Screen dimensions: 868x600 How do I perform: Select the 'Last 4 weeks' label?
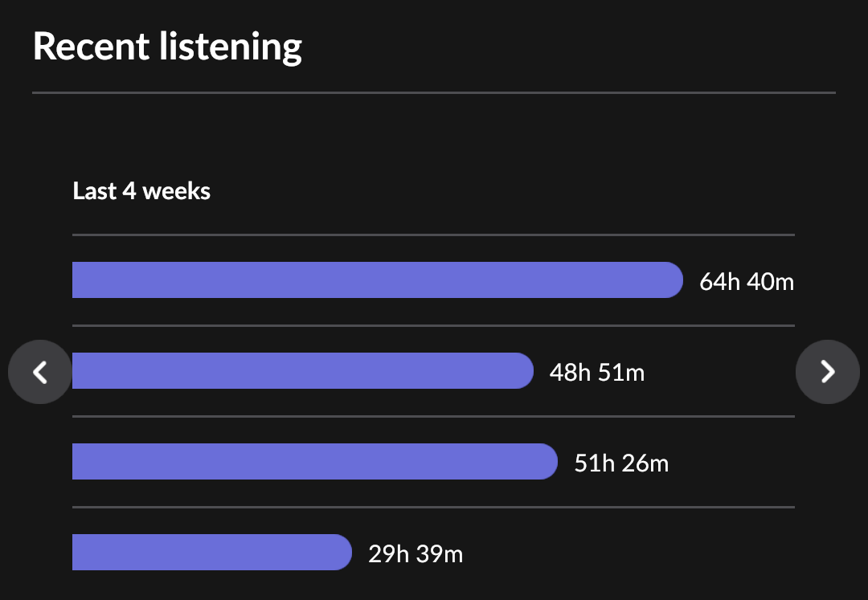(141, 191)
